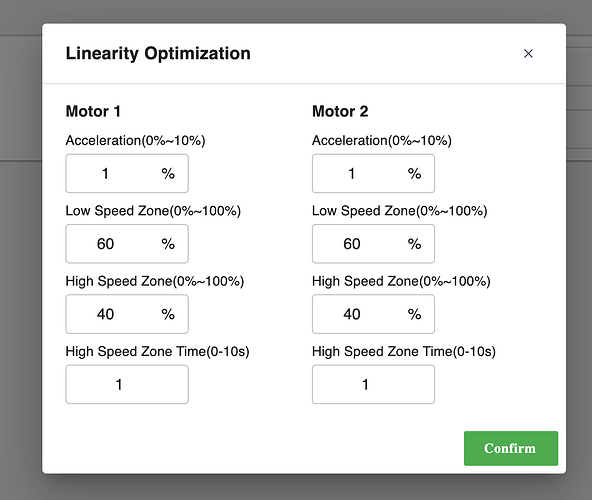Screen dimensions: 592x500
Task: Close the Linearity Optimization dialog
Action: [x=528, y=54]
